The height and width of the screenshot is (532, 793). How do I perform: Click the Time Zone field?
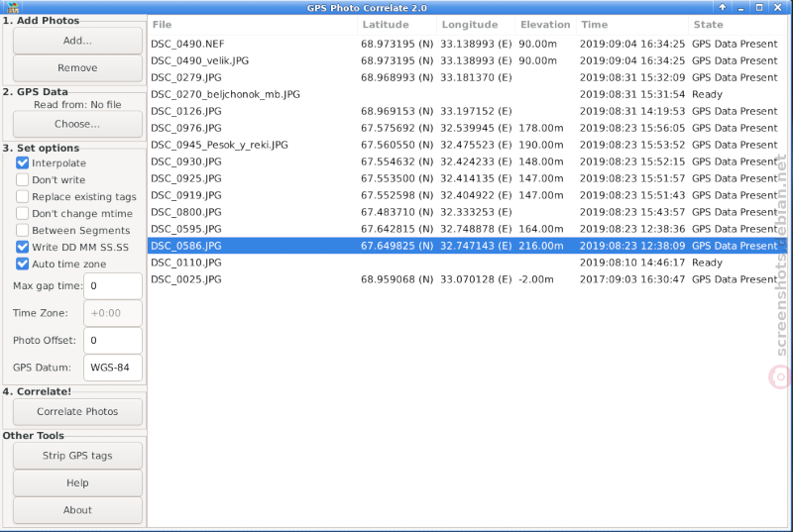pyautogui.click(x=113, y=313)
